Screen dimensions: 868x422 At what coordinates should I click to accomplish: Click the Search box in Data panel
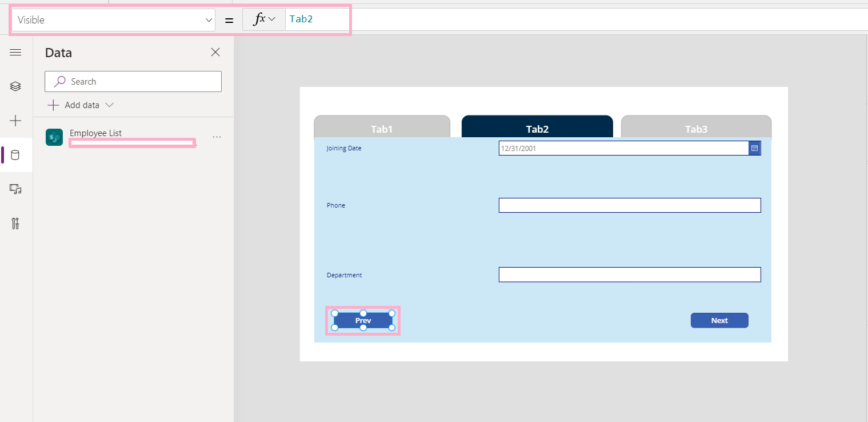point(133,81)
